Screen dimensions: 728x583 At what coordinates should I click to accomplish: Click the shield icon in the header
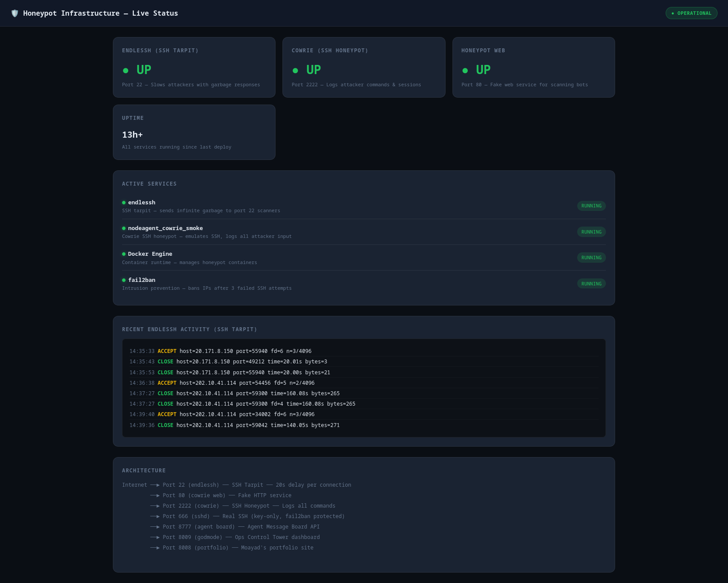15,13
